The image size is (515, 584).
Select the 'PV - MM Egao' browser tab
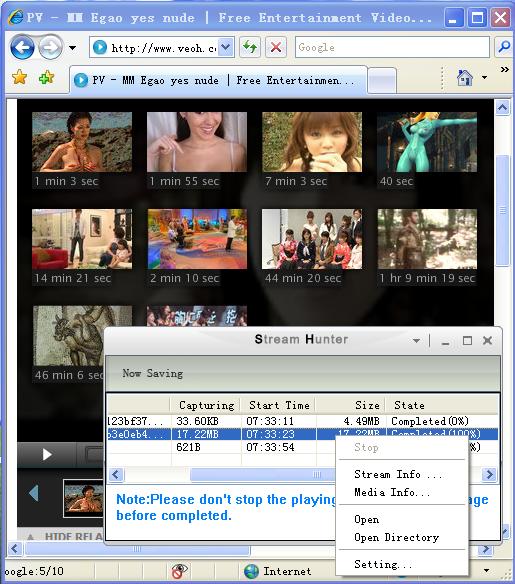click(218, 80)
